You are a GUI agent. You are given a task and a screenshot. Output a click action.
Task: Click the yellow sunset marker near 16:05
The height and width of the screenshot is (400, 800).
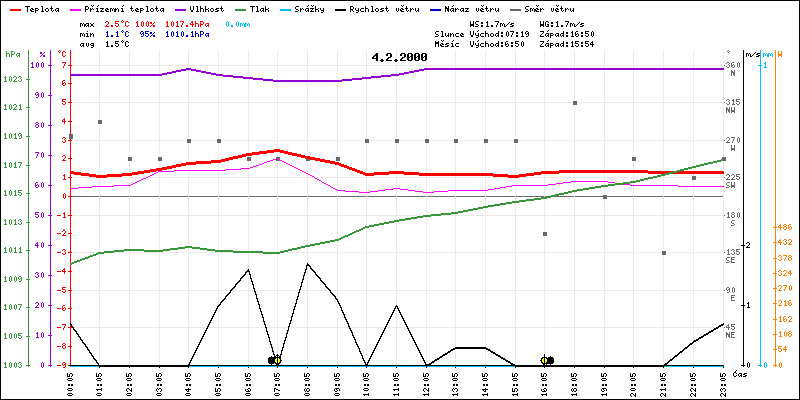544,360
